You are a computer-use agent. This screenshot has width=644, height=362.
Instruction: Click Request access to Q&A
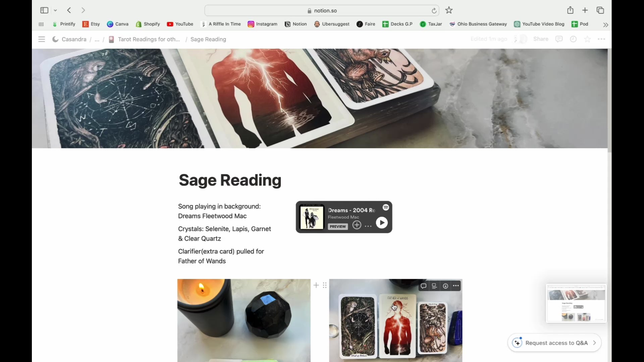554,343
